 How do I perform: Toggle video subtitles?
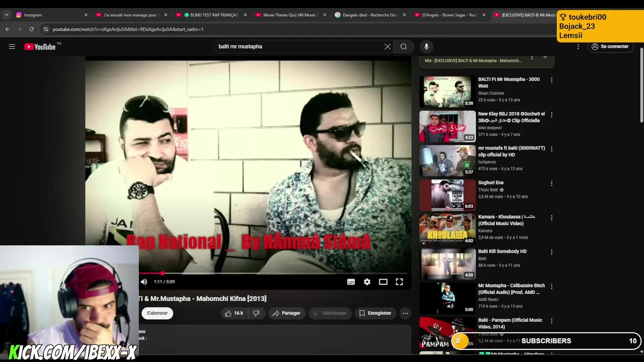351,282
